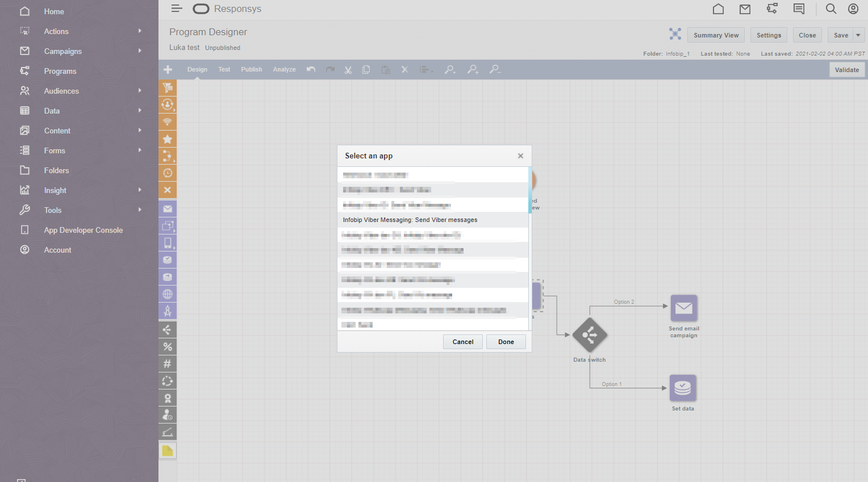Click the undo arrow in the toolbar
Screen dimensions: 868x482
pos(311,69)
